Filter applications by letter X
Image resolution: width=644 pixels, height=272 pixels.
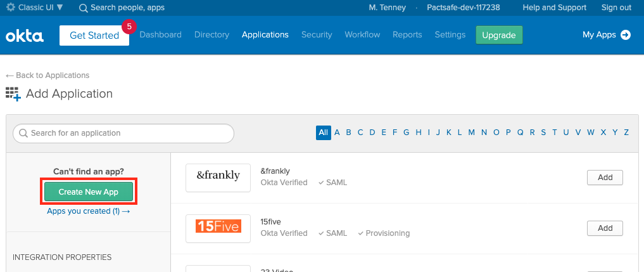tap(603, 133)
